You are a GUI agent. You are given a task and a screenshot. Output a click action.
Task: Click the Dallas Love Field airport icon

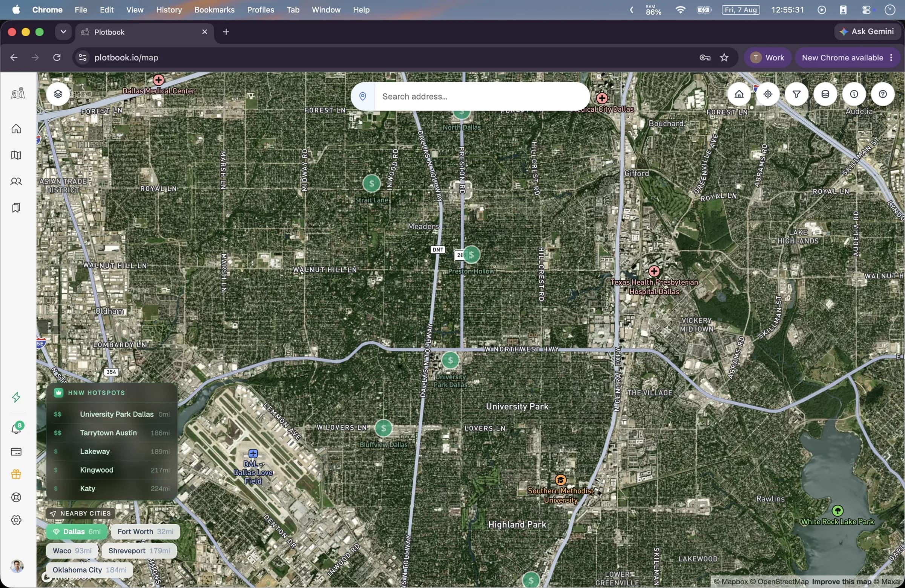pyautogui.click(x=253, y=454)
